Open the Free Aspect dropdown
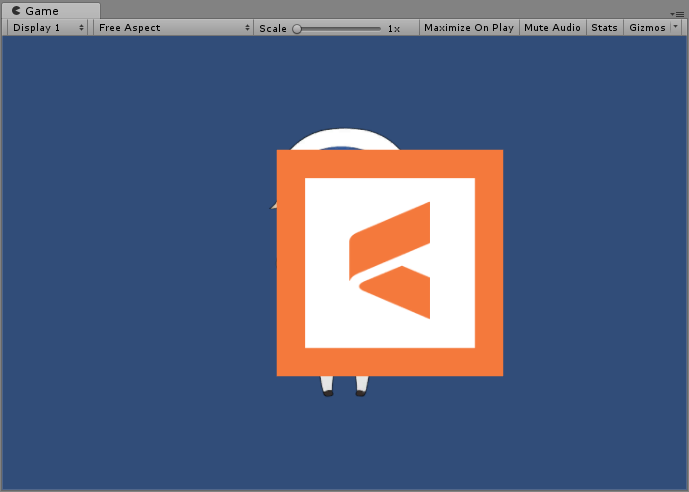Viewport: 689px width, 492px height. [x=174, y=28]
